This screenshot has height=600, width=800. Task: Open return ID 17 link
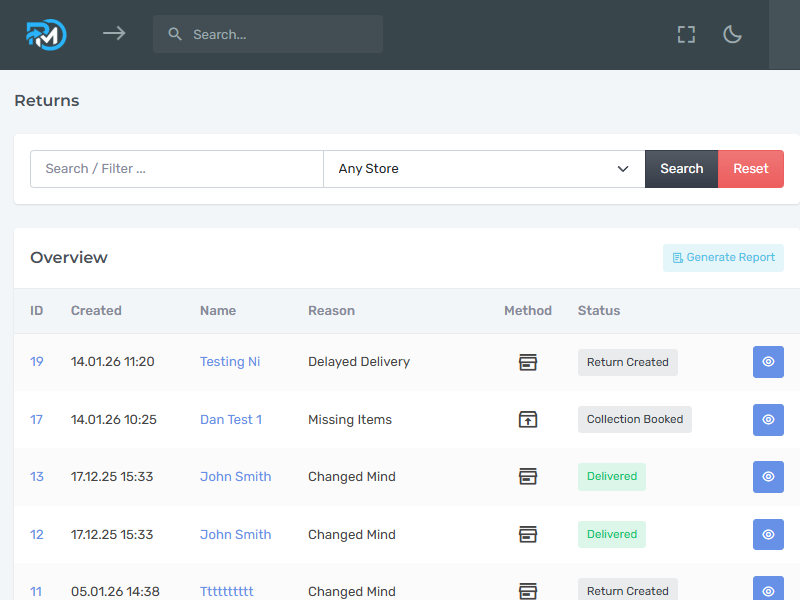(36, 420)
